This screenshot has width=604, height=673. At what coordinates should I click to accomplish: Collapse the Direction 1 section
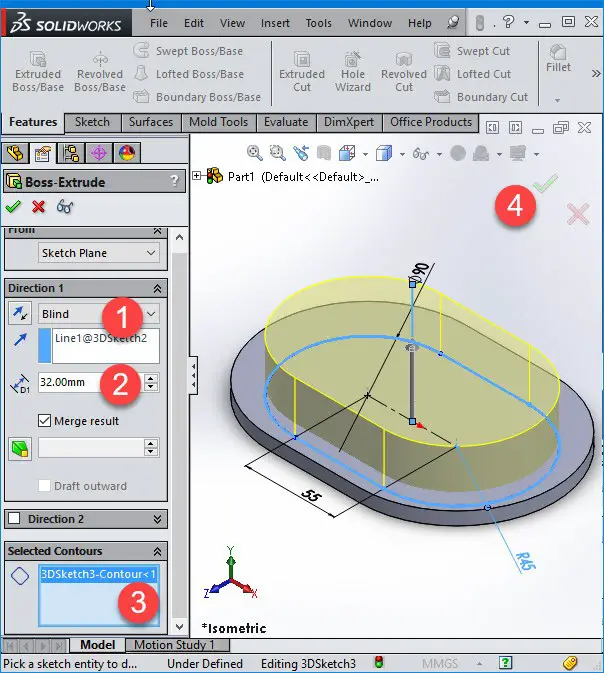point(158,288)
